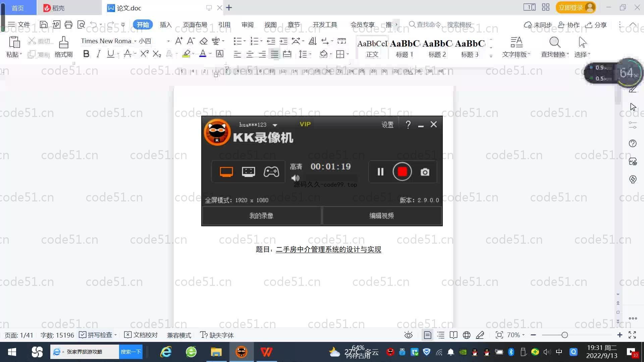Enter fullscreen view from status bar
644x362 pixels.
632,335
